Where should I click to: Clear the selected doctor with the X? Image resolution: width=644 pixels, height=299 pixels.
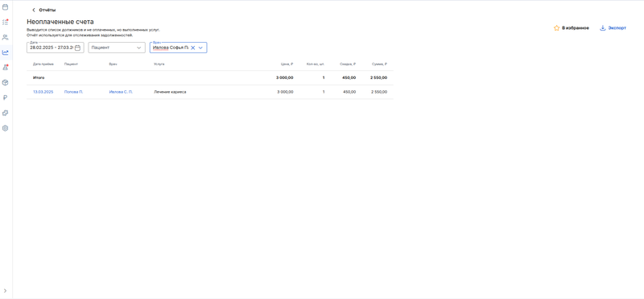tap(192, 48)
